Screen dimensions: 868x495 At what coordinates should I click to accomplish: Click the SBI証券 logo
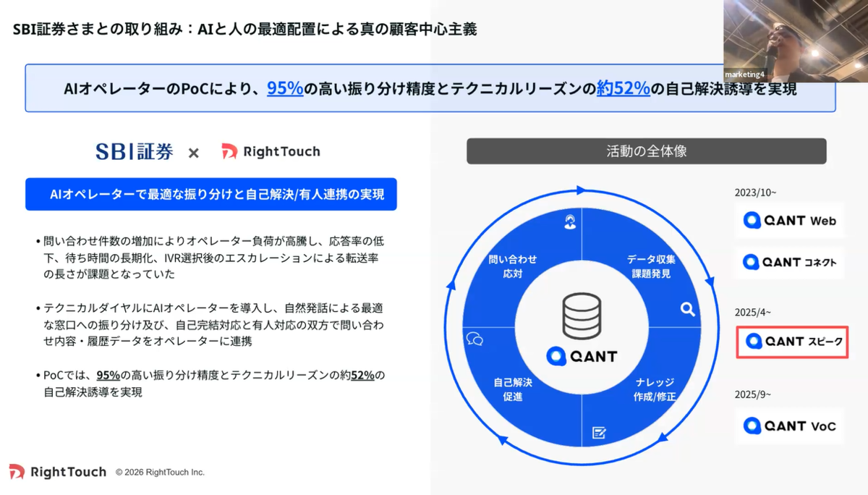(x=135, y=151)
